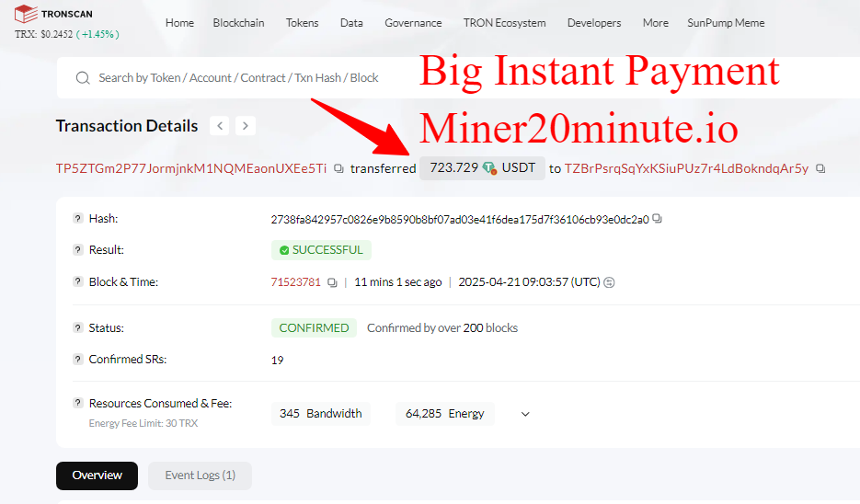
Task: Open help icon beside Block & Time
Action: (x=78, y=281)
